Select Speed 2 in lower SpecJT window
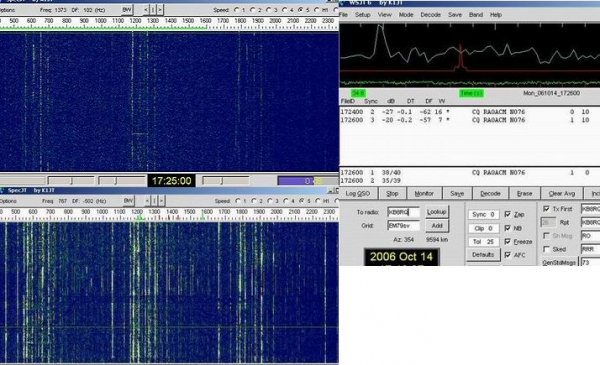The width and height of the screenshot is (600, 365). pos(254,200)
